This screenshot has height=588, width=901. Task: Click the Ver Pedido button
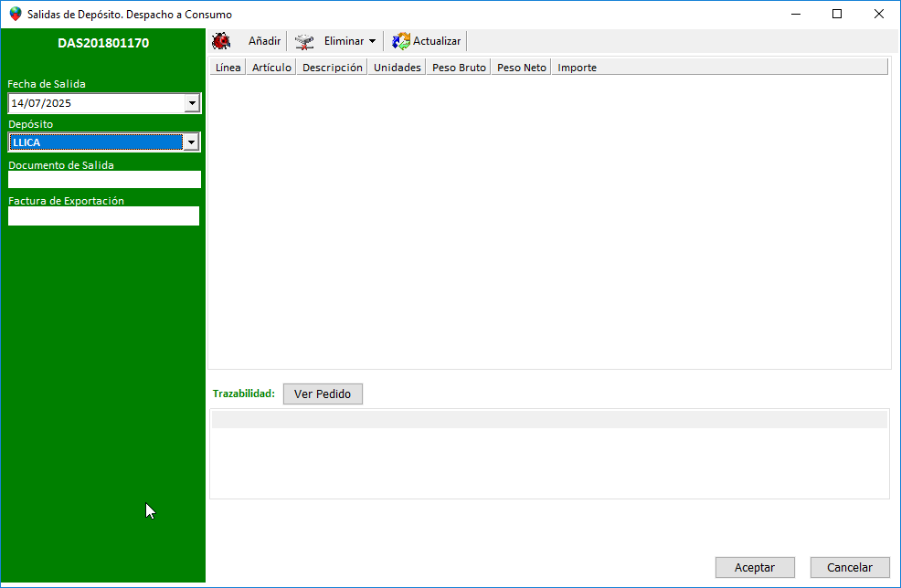coord(323,394)
